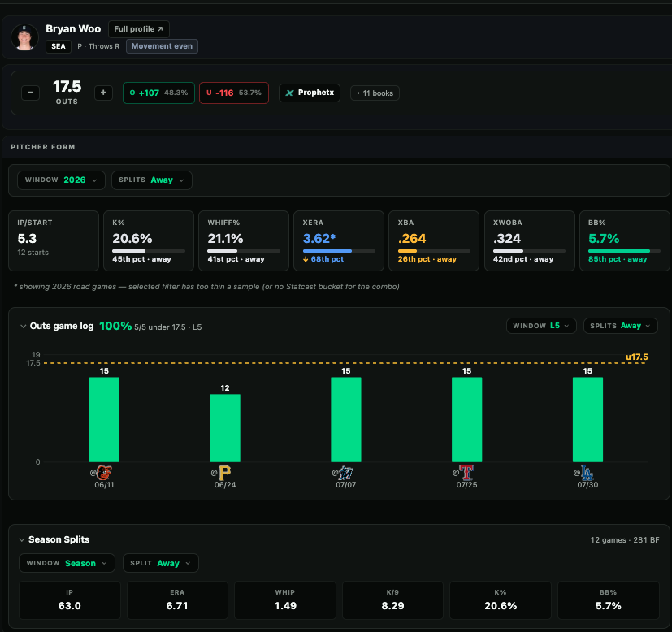
Task: Click Bryan Woo's player headshot
Action: click(24, 37)
